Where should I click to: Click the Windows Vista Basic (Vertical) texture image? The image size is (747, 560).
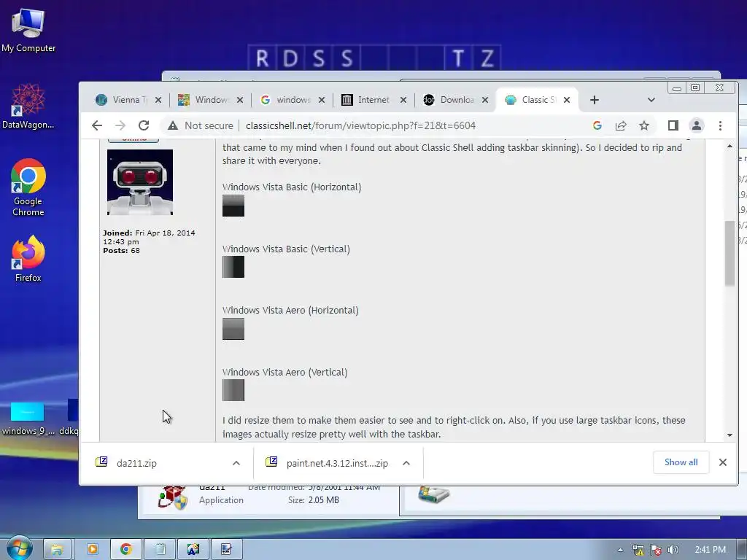click(233, 267)
